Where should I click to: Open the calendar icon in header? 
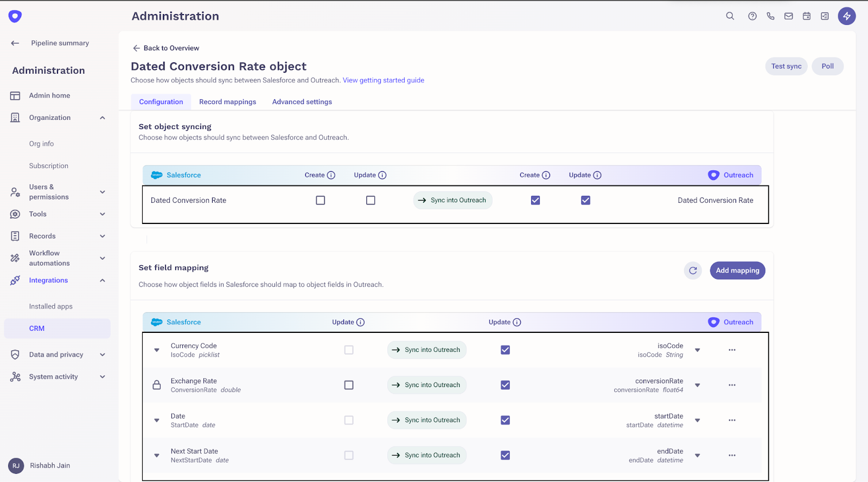tap(807, 16)
